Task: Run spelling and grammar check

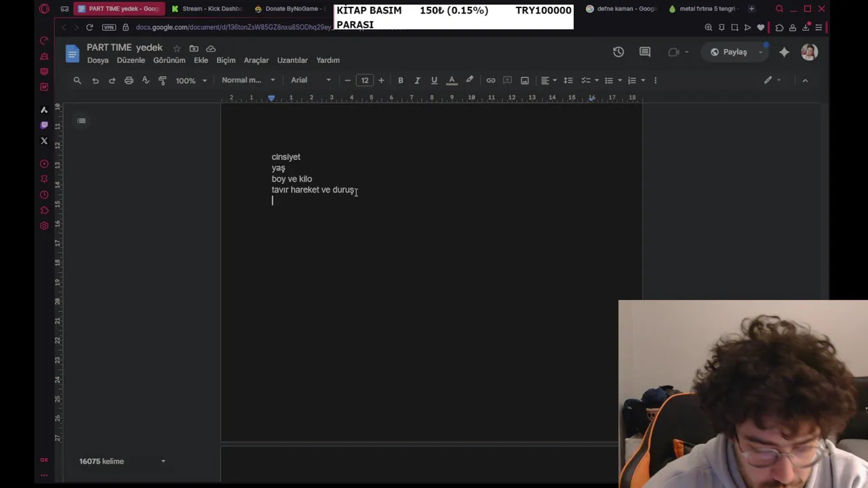Action: coord(145,80)
